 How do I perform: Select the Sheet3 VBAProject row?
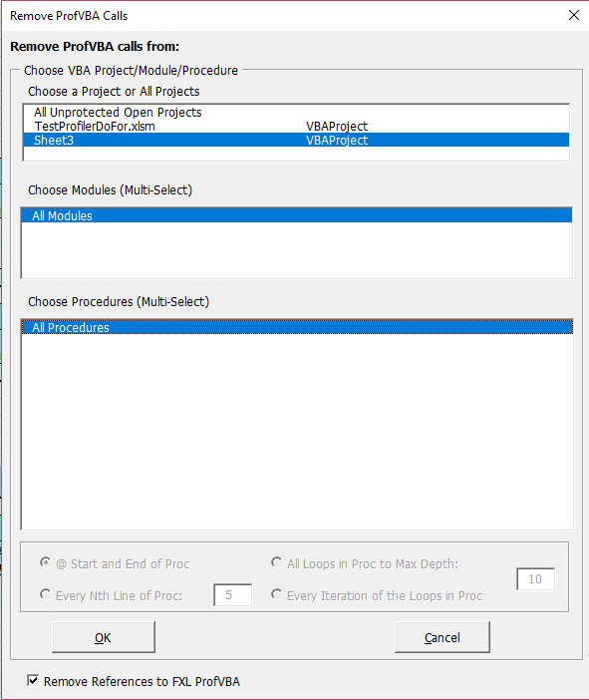[x=296, y=140]
